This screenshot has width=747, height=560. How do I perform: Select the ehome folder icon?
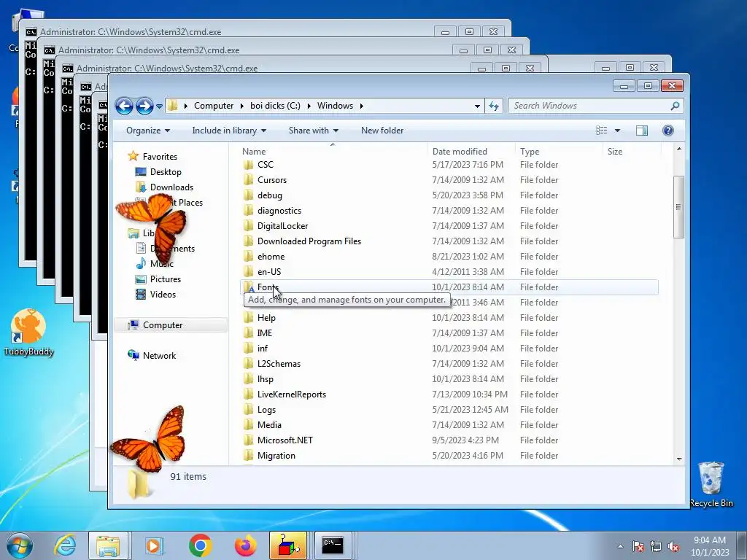tap(248, 257)
